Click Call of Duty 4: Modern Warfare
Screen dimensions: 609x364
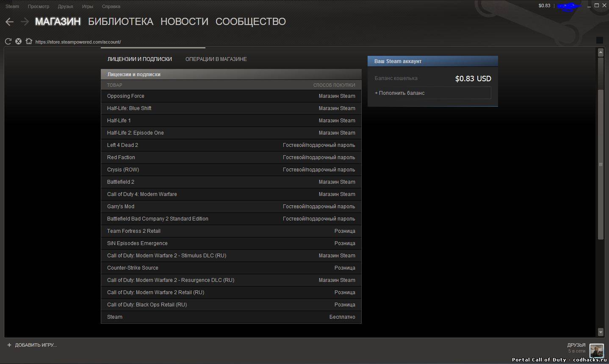coord(231,194)
